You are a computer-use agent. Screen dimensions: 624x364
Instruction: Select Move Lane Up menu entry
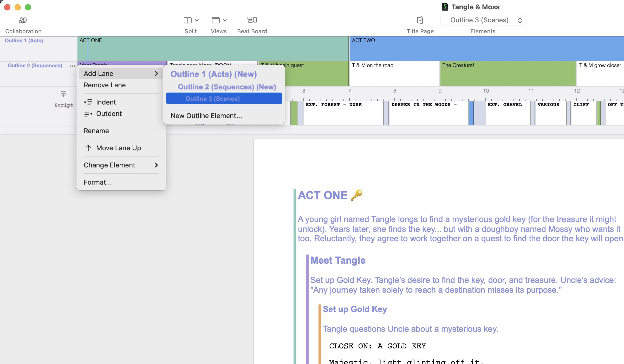[x=118, y=148]
